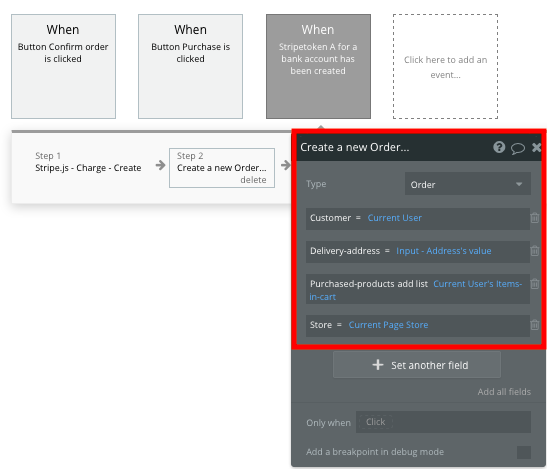
Task: Enable the breakpoint in debug mode checkbox
Action: (524, 452)
